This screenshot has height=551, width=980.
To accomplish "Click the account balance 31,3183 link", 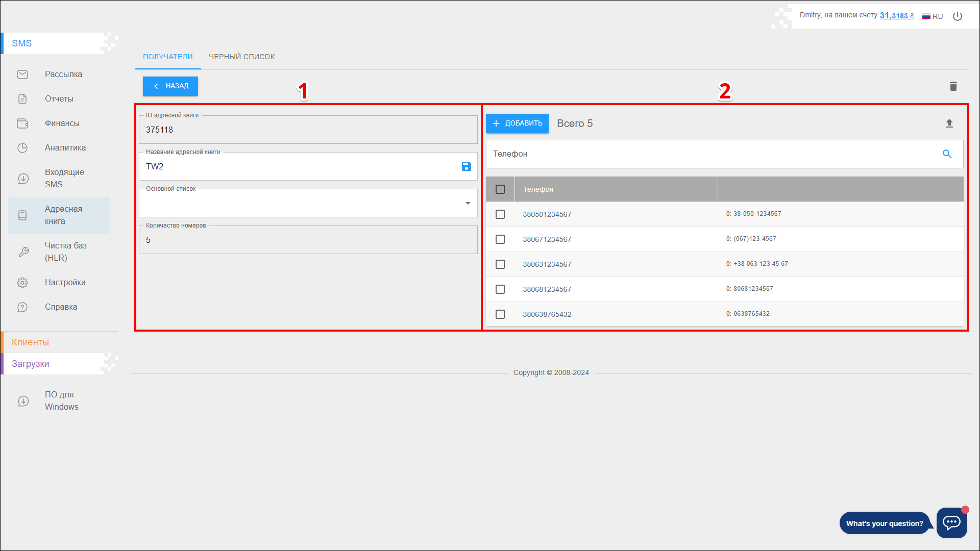I will pos(896,16).
